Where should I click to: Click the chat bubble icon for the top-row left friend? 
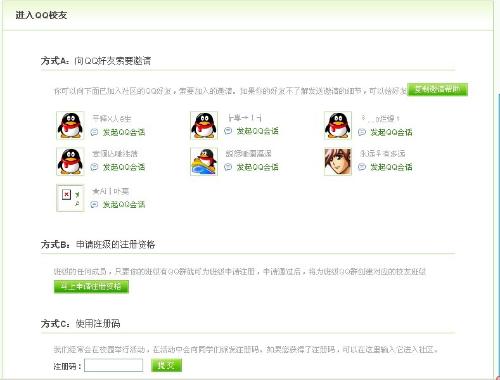point(94,132)
